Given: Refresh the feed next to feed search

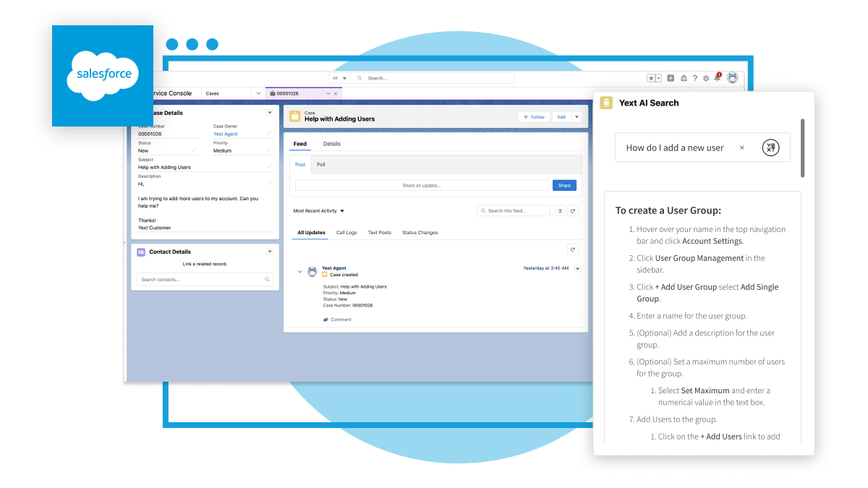Looking at the screenshot, I should 573,211.
